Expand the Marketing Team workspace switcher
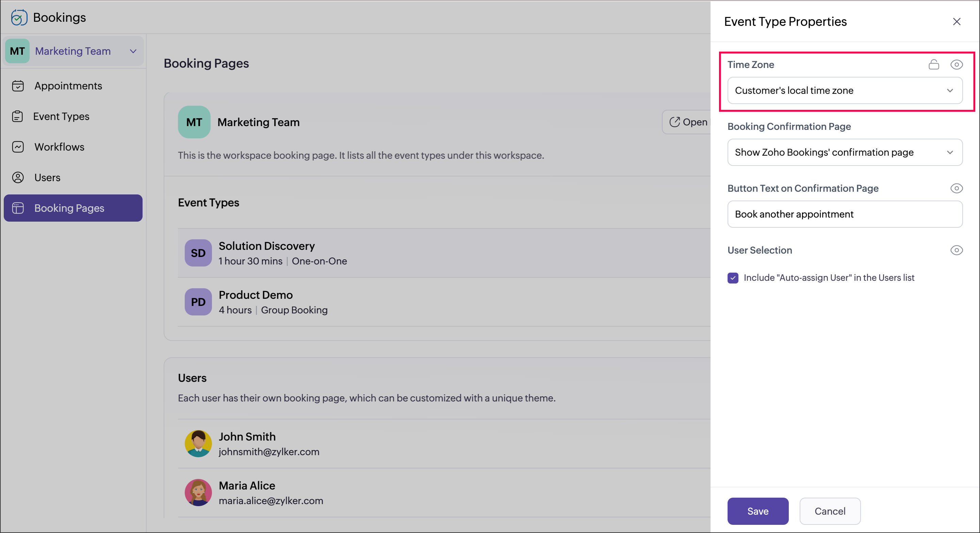 click(133, 51)
